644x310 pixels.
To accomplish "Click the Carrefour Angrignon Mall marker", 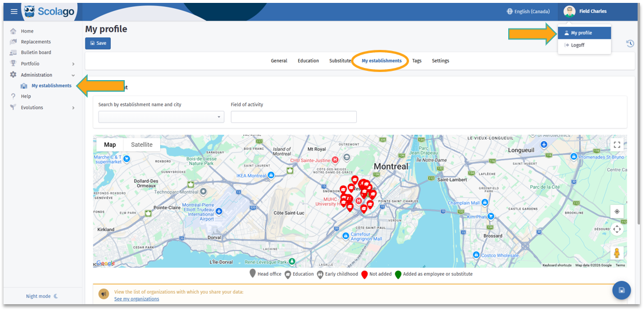I will coord(346,236).
